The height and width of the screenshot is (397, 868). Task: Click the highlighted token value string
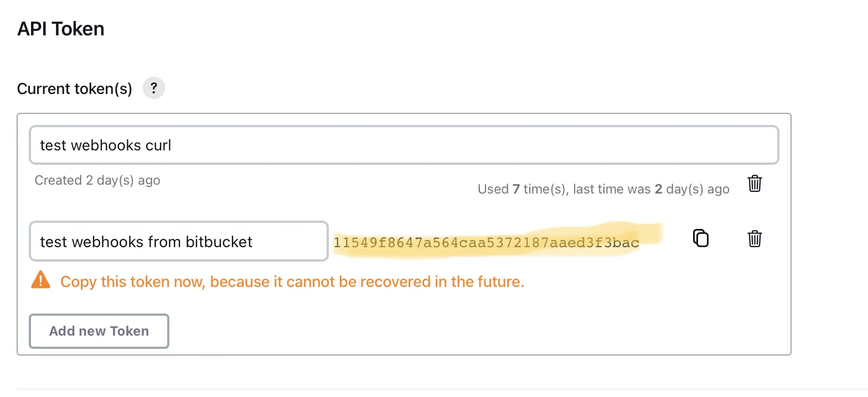[x=486, y=242]
